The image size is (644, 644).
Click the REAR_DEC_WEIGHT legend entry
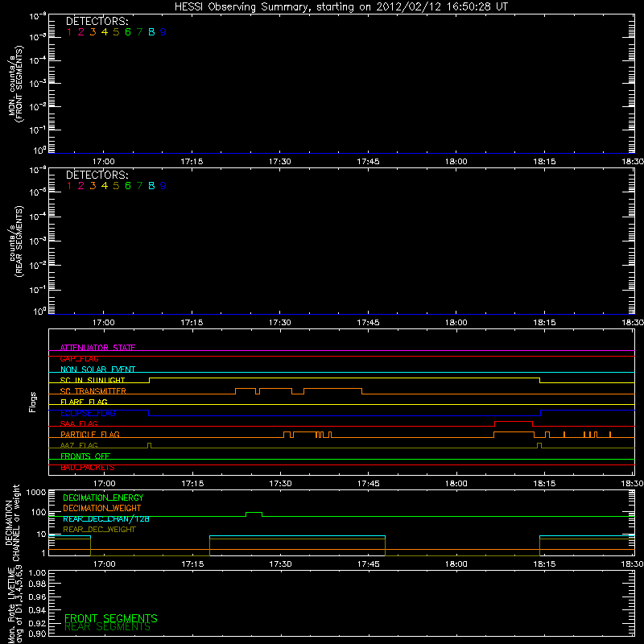tap(99, 530)
